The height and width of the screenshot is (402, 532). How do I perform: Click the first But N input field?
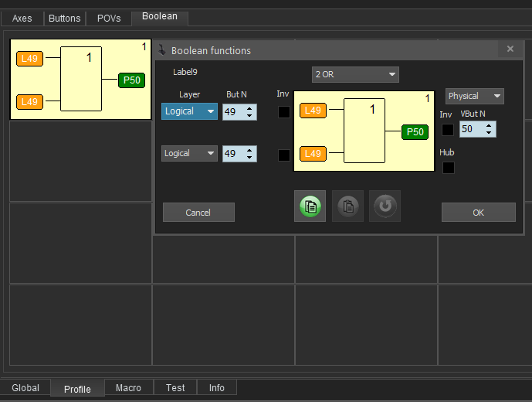232,112
